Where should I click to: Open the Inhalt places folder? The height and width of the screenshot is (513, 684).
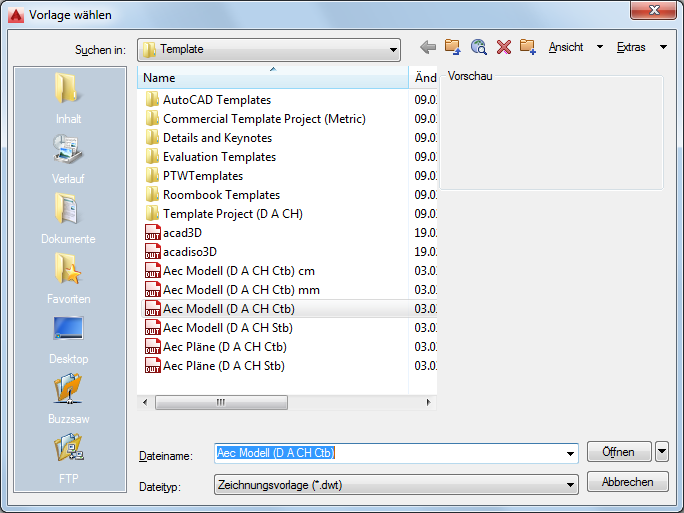click(x=68, y=99)
